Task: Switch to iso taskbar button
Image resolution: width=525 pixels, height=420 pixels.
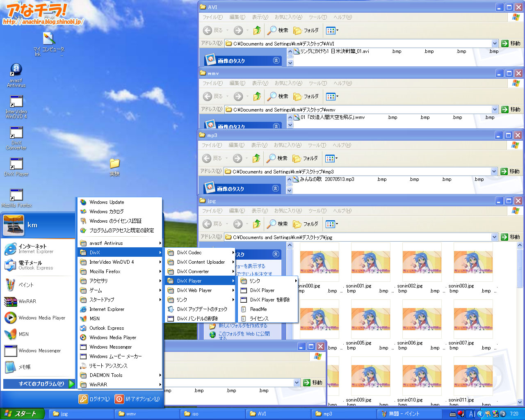Action: tap(212, 414)
